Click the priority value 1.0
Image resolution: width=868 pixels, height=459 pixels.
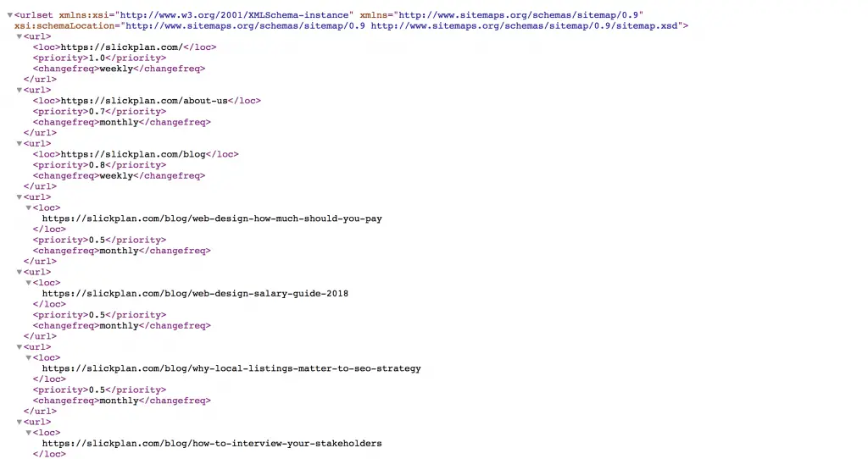(97, 58)
